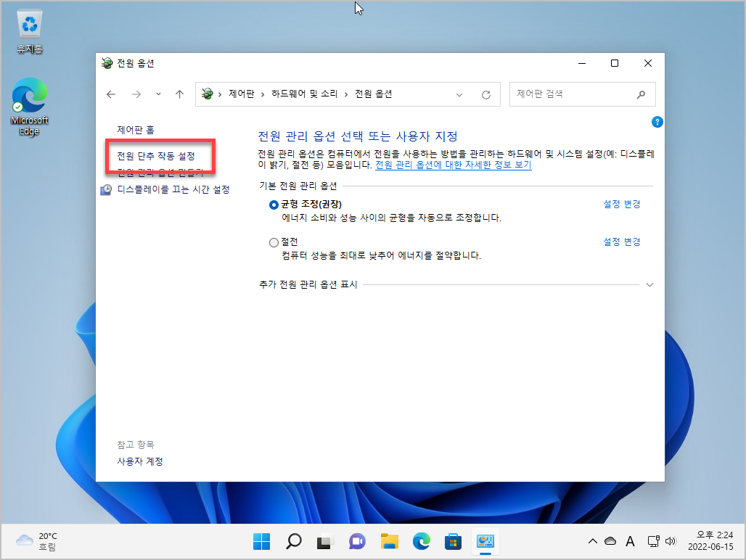Image resolution: width=746 pixels, height=560 pixels.
Task: Click inside the 제어판 검색 search field
Action: [x=573, y=94]
